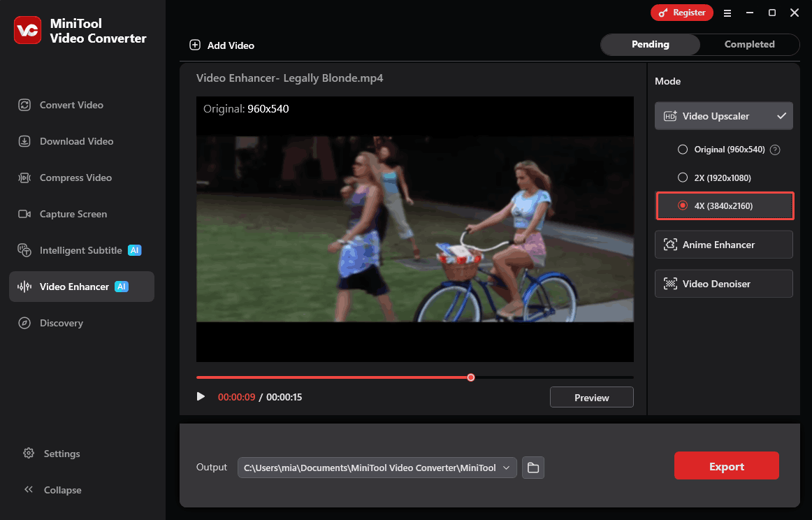Viewport: 812px width, 520px height.
Task: Click the Add Video icon
Action: point(195,45)
